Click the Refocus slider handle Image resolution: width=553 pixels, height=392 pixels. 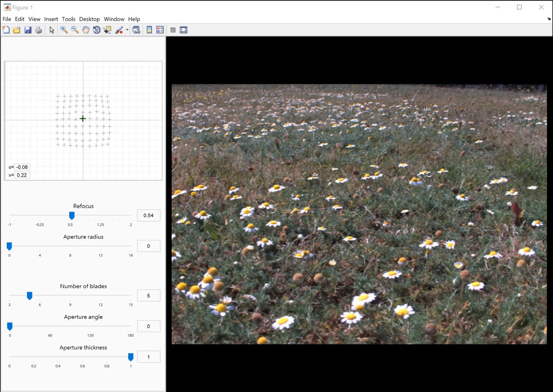click(72, 215)
